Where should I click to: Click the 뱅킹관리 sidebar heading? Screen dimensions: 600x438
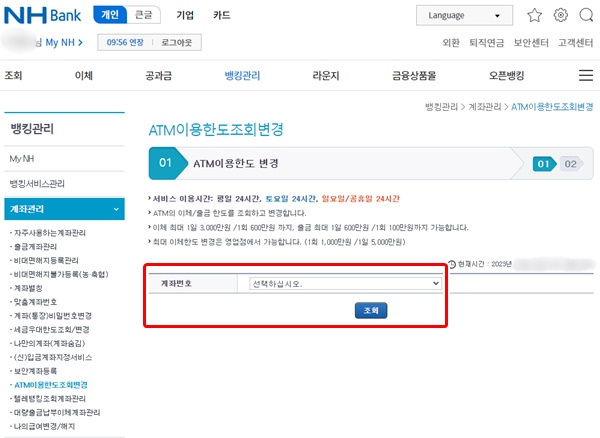coord(32,129)
